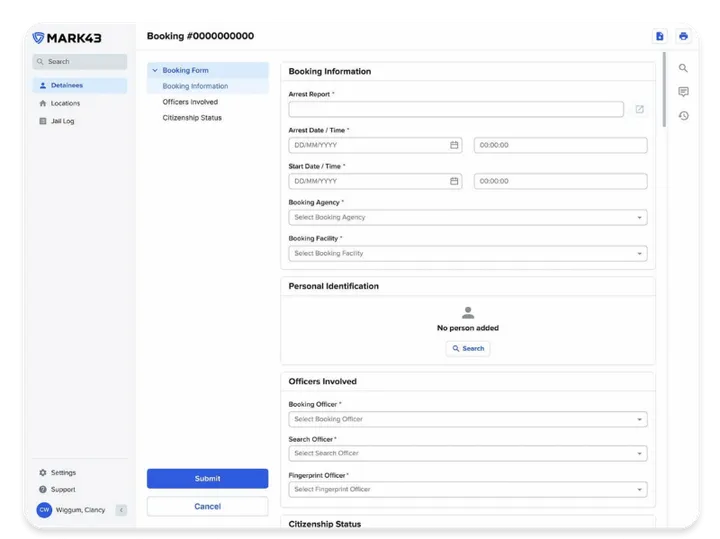Open the Start Date calendar picker
720x539 pixels.
(454, 181)
